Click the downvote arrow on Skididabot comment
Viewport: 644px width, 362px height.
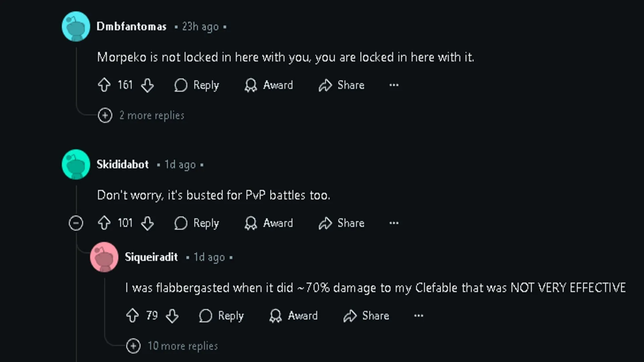point(147,223)
